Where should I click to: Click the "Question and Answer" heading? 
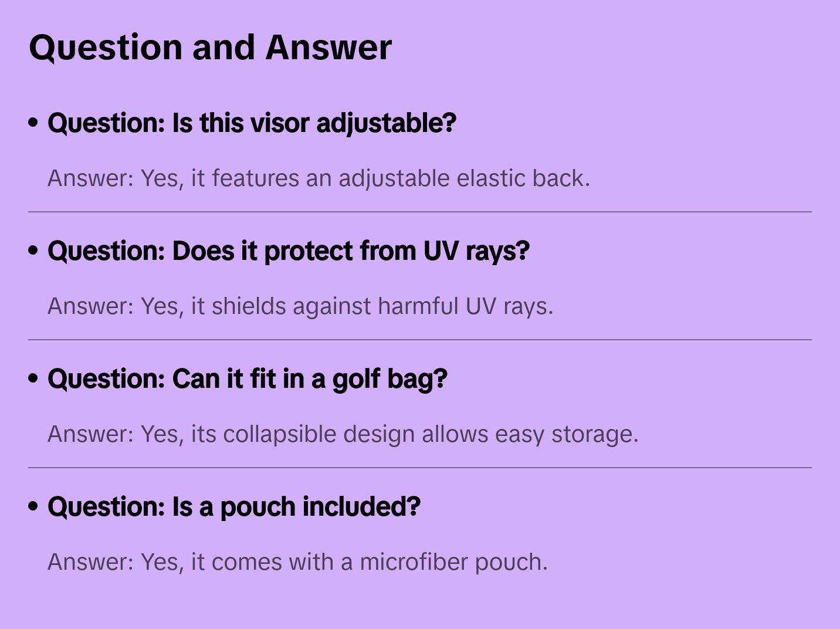coord(210,47)
